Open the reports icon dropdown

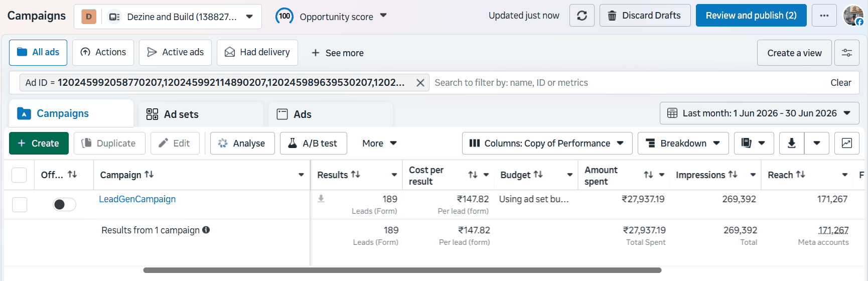point(754,143)
